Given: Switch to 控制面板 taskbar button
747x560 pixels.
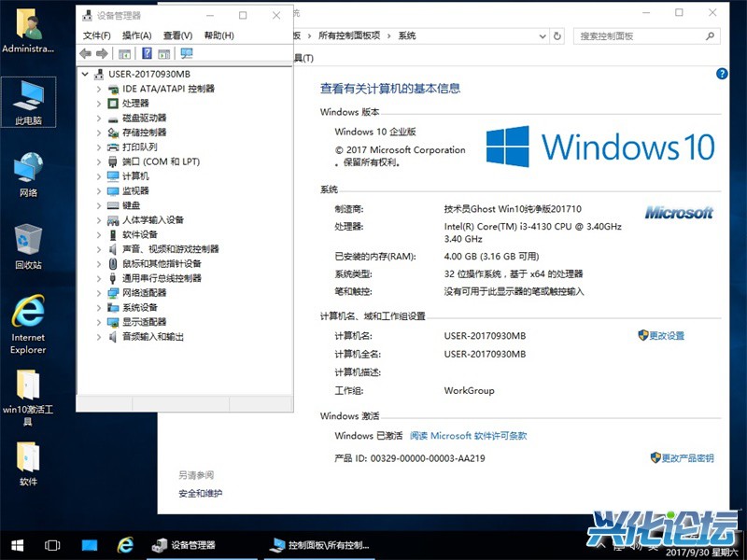Looking at the screenshot, I should (320, 545).
